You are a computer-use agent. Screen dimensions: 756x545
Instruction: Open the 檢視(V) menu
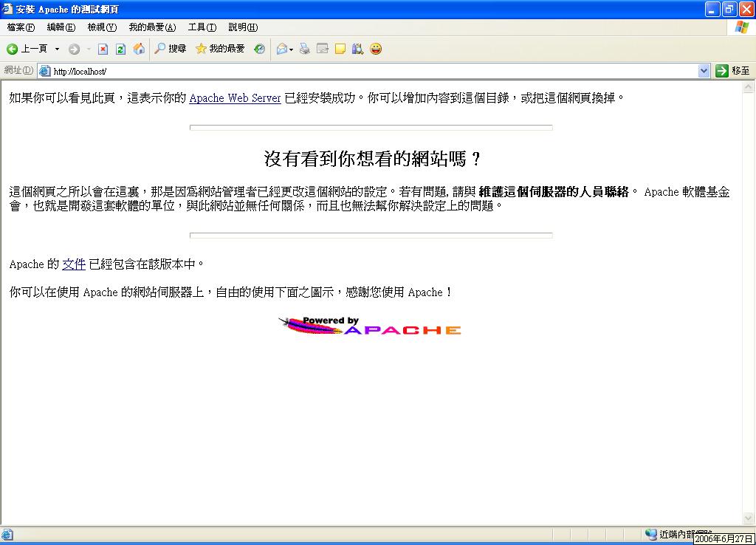tap(102, 27)
